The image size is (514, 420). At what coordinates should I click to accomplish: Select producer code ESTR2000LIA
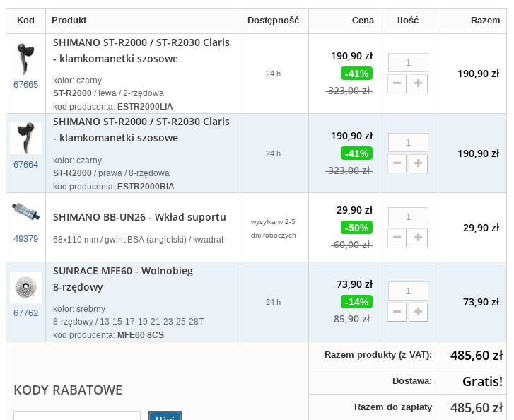[x=145, y=107]
